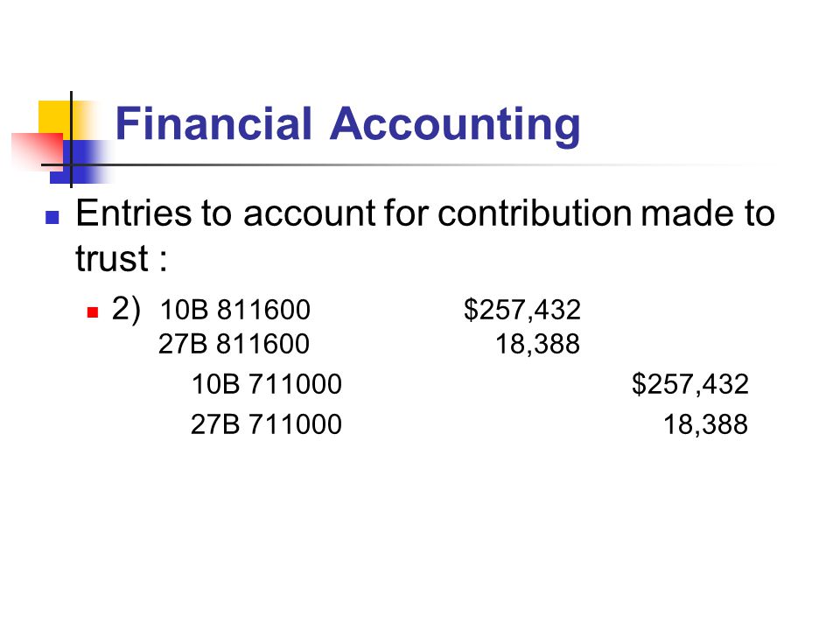This screenshot has height=630, width=840.
Task: Select the credit amount 18,388
Action: [x=705, y=425]
